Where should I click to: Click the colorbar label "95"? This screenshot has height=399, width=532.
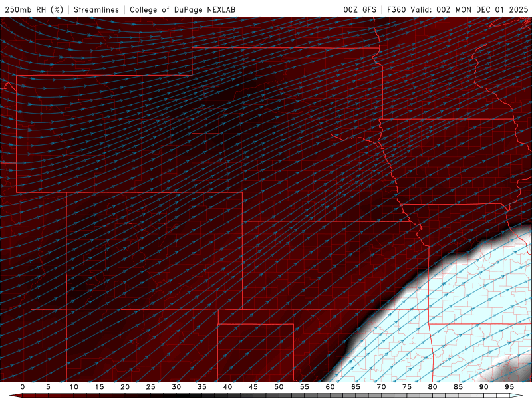click(509, 387)
